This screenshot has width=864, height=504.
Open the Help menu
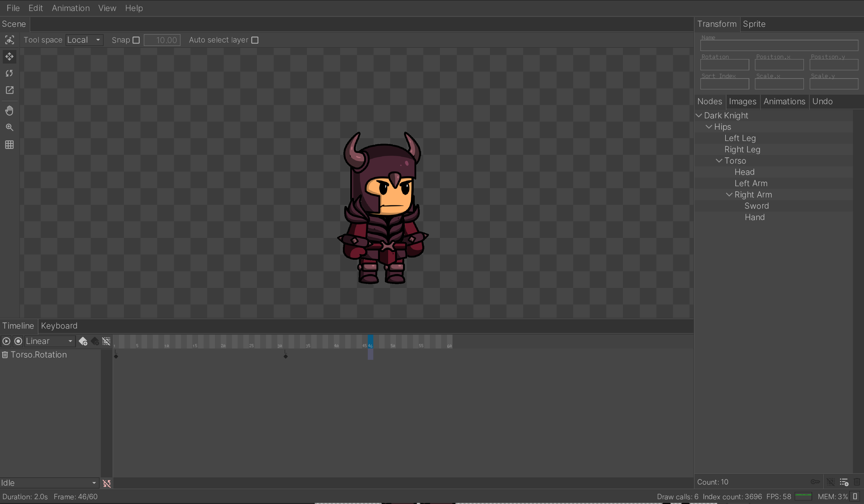(x=134, y=8)
